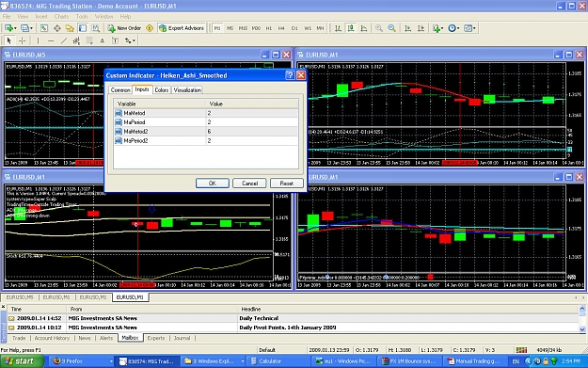
Task: Zoom out on the chart
Action: click(x=392, y=28)
